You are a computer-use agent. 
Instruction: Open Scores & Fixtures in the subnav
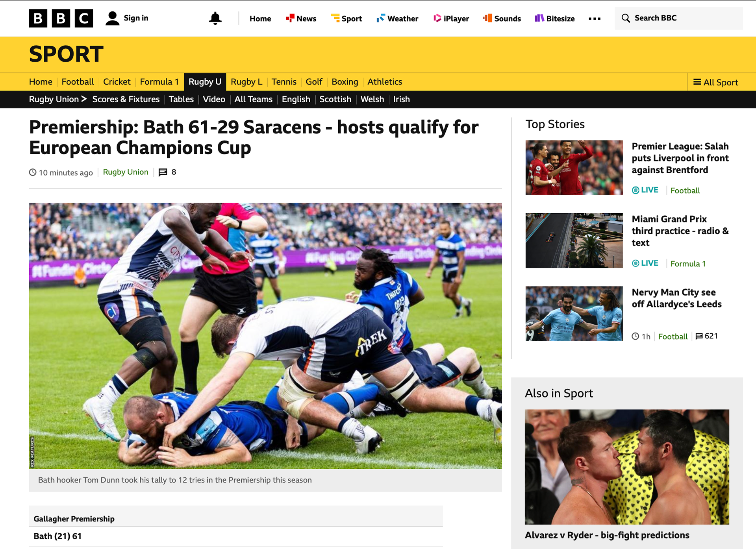tap(126, 99)
